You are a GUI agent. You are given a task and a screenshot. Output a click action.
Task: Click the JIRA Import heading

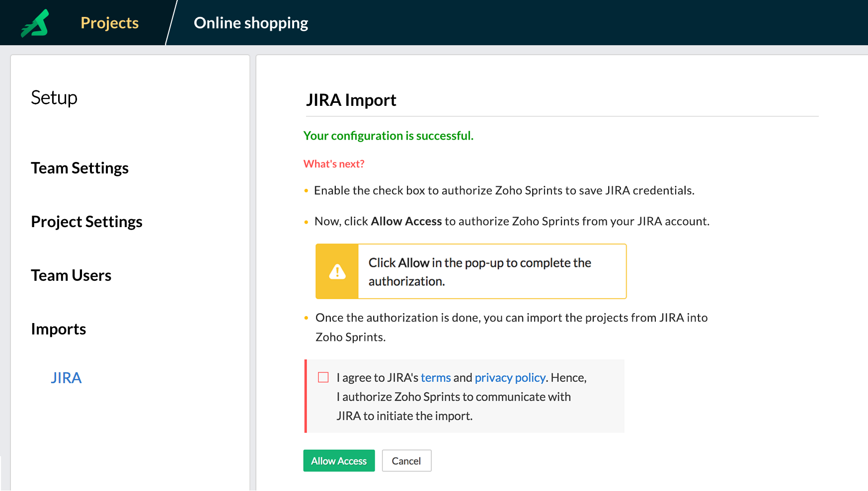351,100
